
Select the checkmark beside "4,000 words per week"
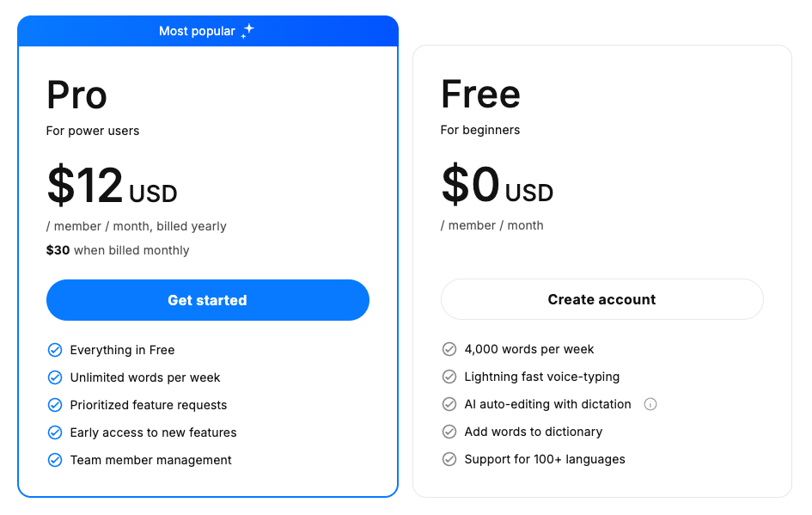[449, 349]
